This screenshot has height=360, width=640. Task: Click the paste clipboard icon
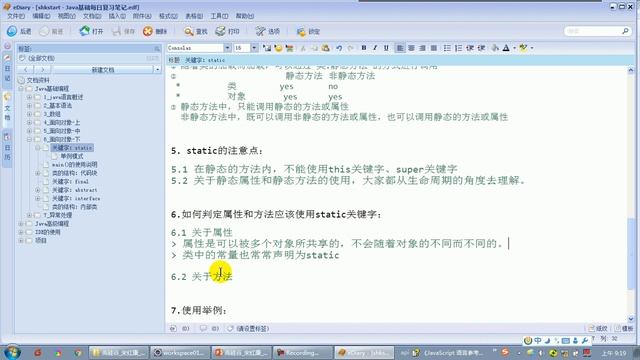click(325, 48)
